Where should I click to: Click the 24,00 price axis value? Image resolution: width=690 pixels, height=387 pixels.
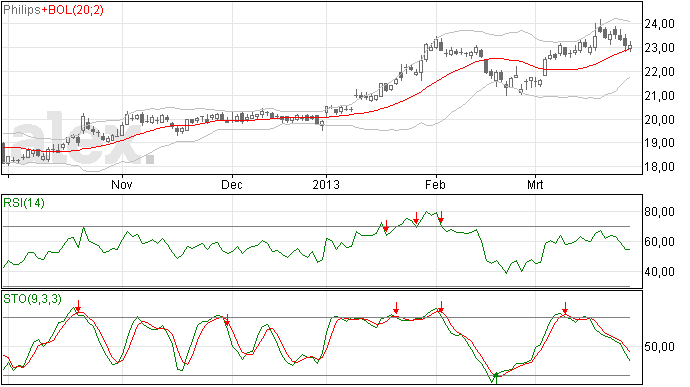click(x=659, y=24)
